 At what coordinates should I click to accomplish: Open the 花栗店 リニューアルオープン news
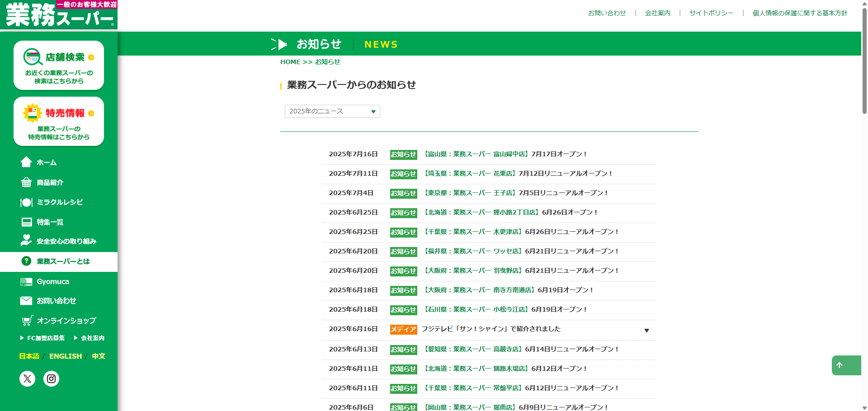point(518,173)
